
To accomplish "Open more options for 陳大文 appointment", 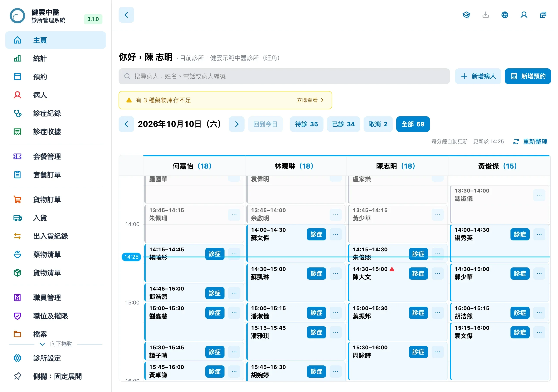I will tap(437, 274).
